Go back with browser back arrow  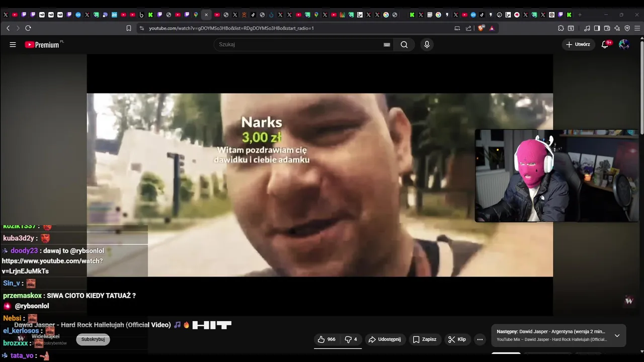tap(8, 28)
